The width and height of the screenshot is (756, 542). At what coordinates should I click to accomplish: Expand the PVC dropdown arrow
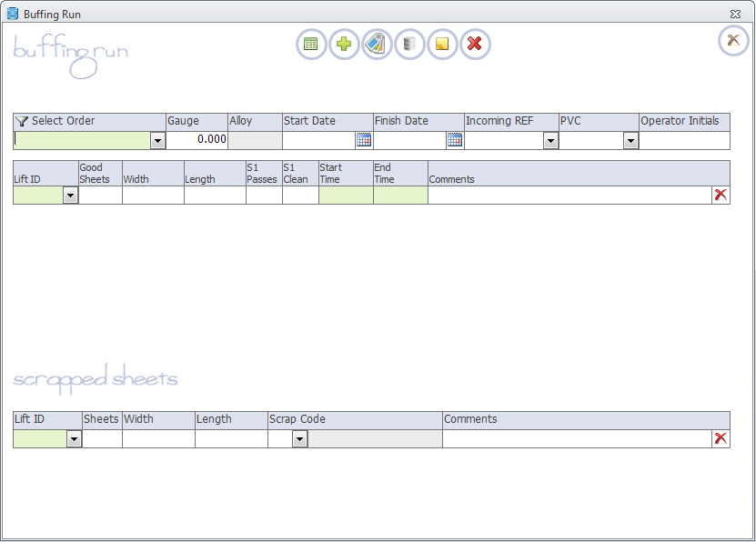630,141
